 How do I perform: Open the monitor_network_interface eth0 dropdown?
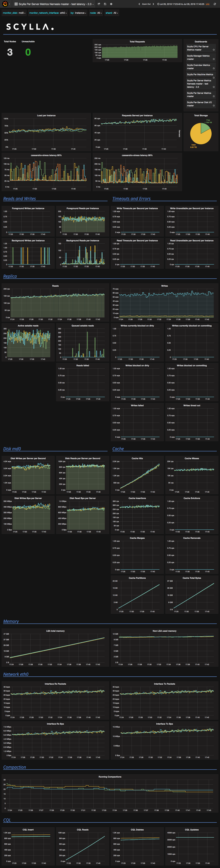(63, 13)
